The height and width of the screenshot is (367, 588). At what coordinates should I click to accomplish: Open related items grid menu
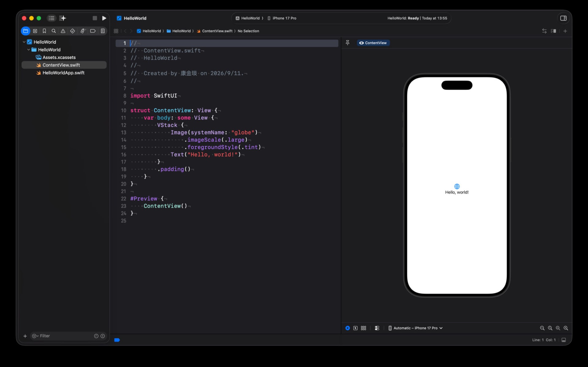116,31
